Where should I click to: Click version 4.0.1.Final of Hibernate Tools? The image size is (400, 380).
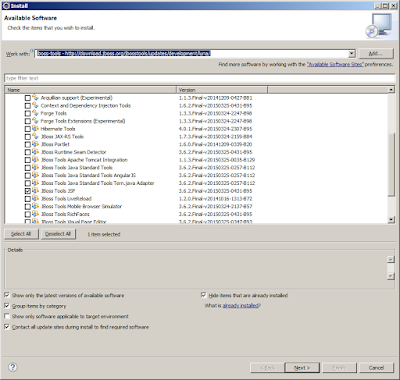215,129
